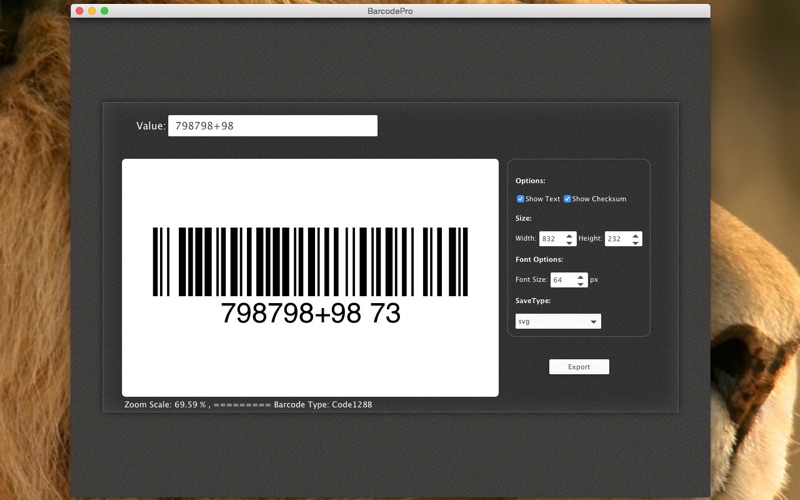Increase Width with the up arrow
Image resolution: width=800 pixels, height=500 pixels.
tap(570, 235)
